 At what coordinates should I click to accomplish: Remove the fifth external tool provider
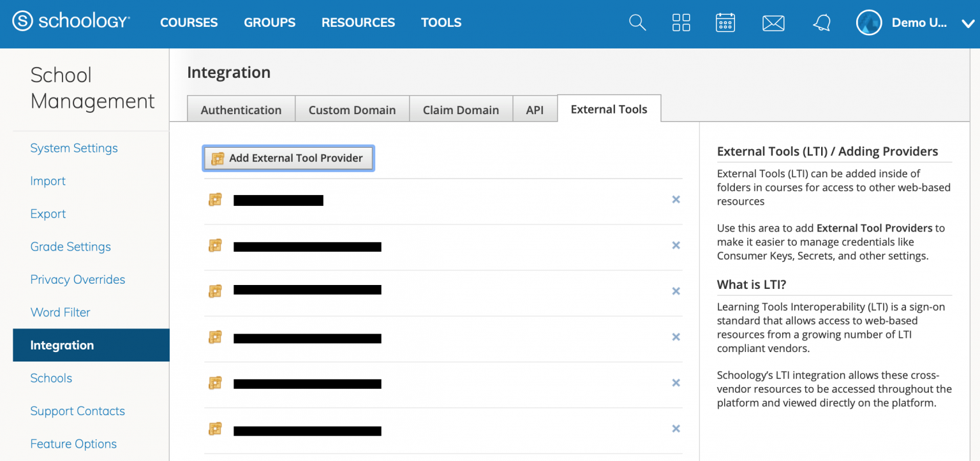click(x=676, y=383)
